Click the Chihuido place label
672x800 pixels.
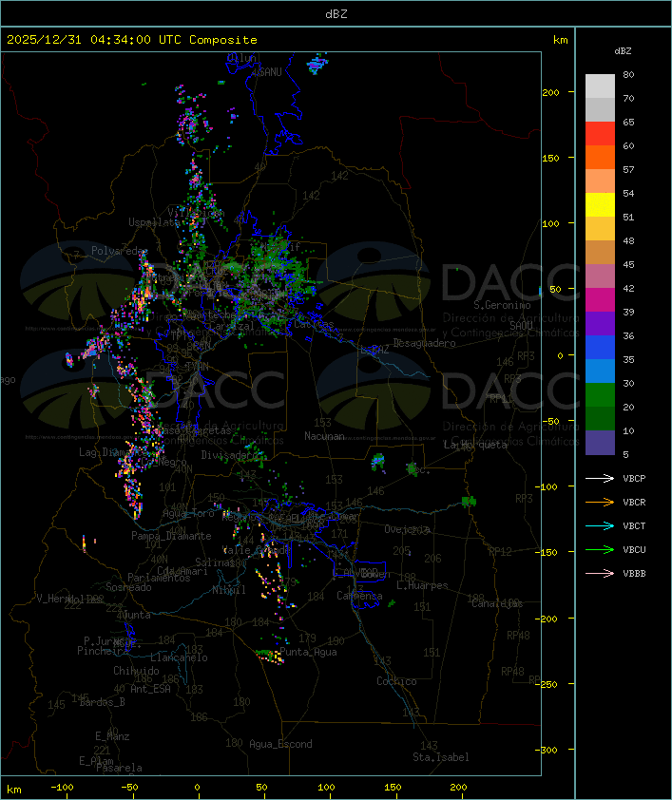pos(136,671)
